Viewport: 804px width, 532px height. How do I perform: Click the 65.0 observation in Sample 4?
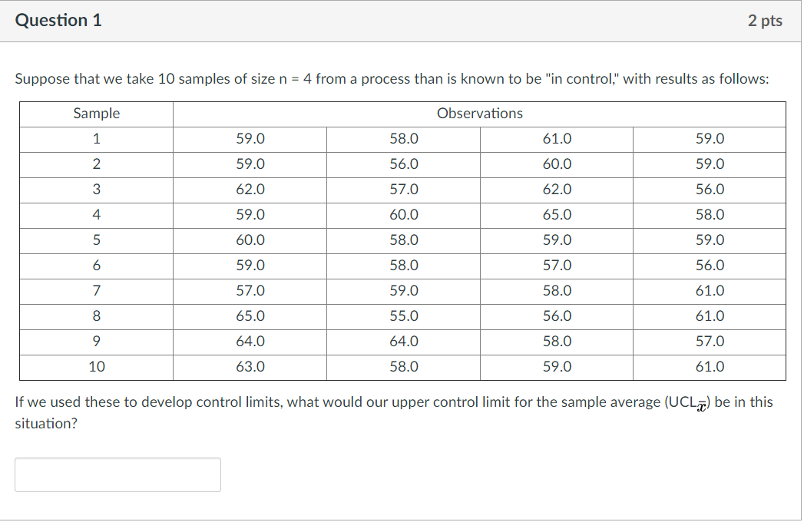[556, 214]
